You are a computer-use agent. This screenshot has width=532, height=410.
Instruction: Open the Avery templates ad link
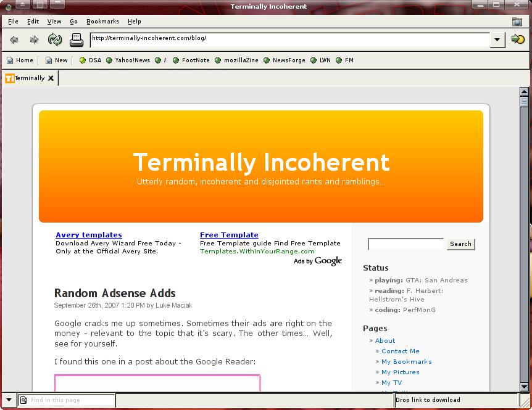(x=89, y=235)
